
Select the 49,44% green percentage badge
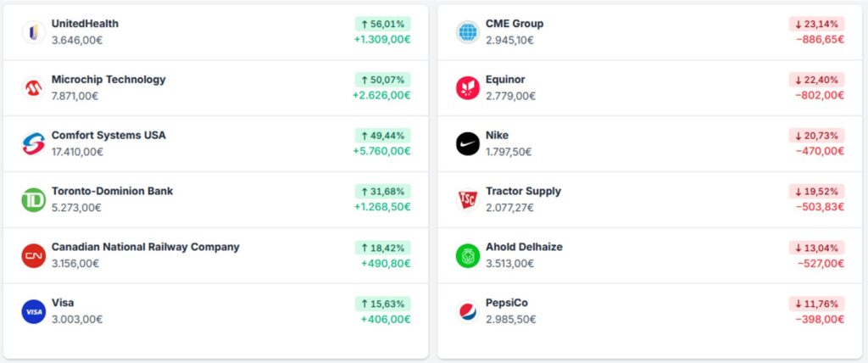coord(383,135)
